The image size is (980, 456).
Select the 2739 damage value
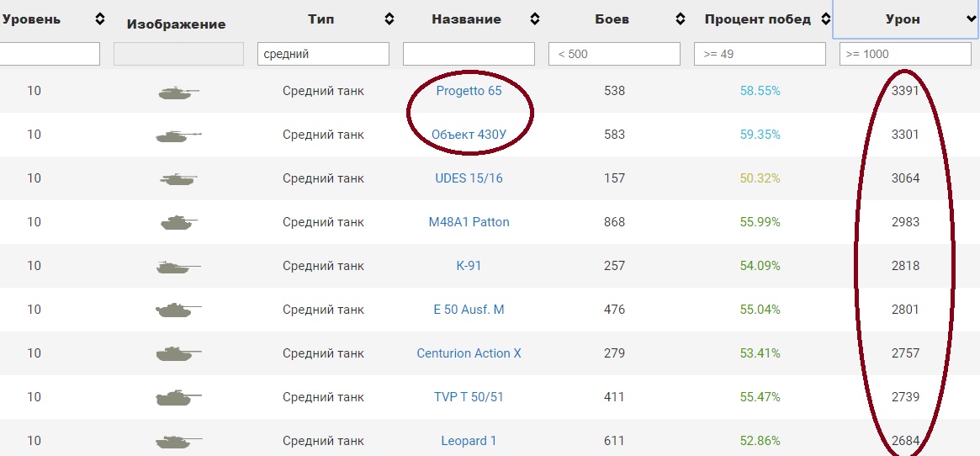pos(906,397)
